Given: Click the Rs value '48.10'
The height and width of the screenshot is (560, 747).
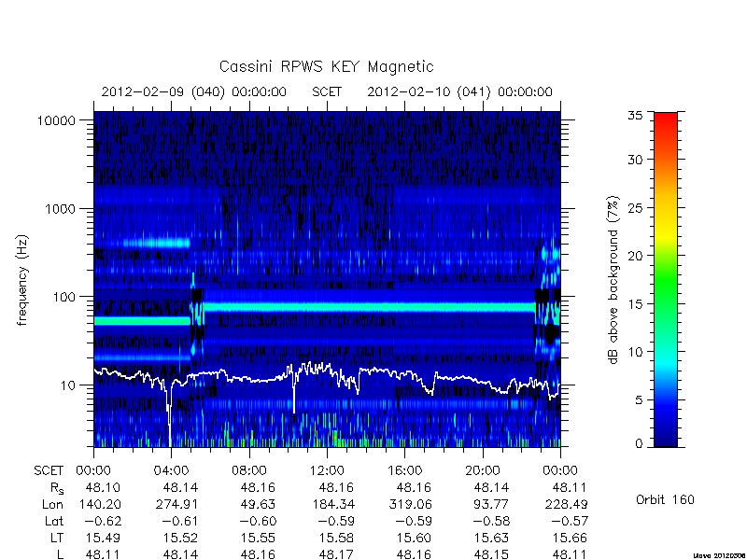Looking at the screenshot, I should [103, 487].
